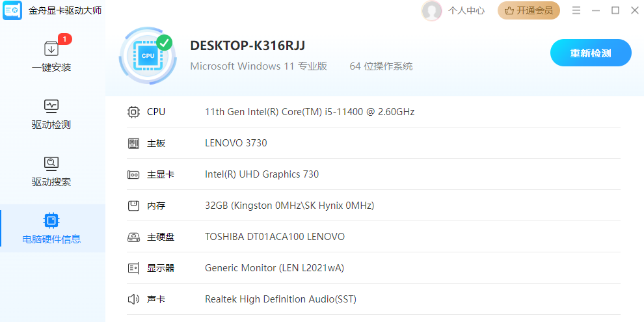Select computer name DESKTOP-K316RJJ
Screen dimensions: 644x322
point(248,46)
